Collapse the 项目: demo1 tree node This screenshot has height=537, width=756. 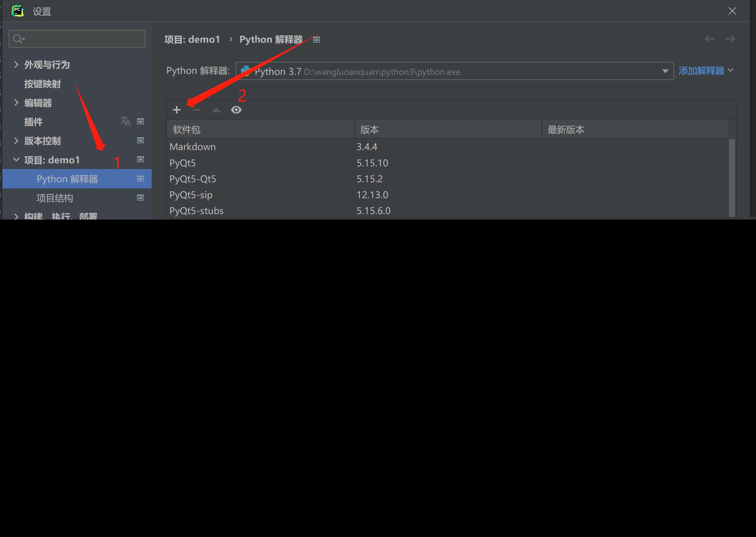[16, 160]
